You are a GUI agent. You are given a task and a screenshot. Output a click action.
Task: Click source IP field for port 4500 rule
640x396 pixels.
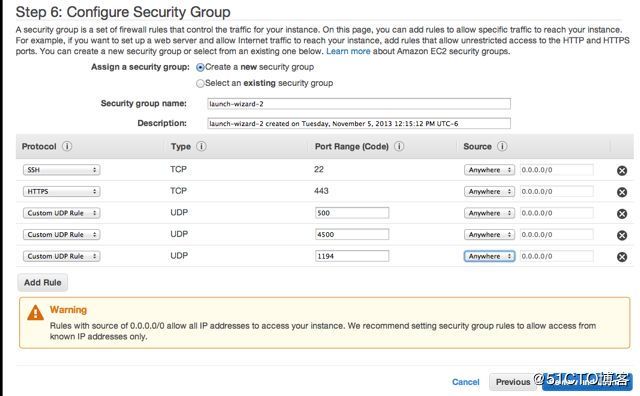(557, 235)
